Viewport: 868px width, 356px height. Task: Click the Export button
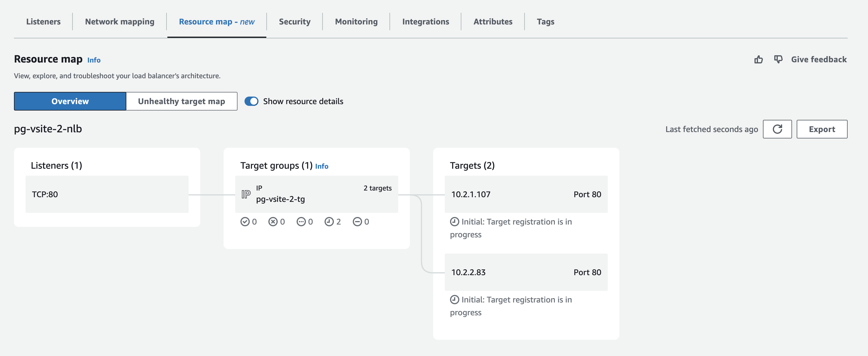tap(822, 129)
